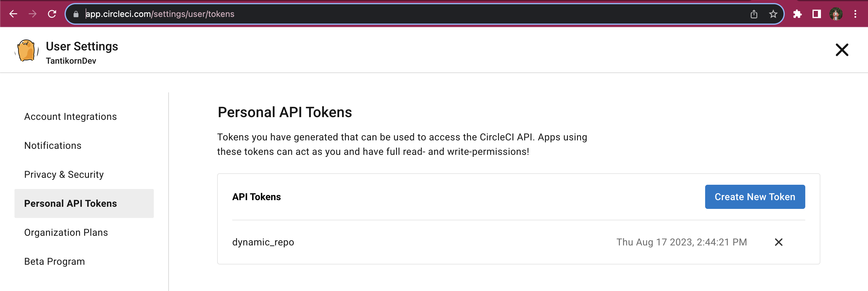Go back using the browser back arrow
Viewport: 868px width, 291px height.
point(13,14)
